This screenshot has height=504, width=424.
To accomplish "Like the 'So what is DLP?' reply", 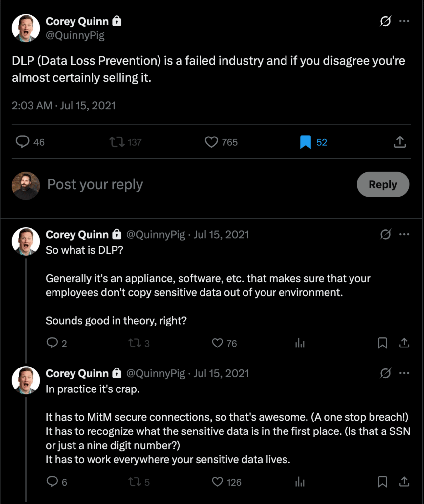I will 217,343.
